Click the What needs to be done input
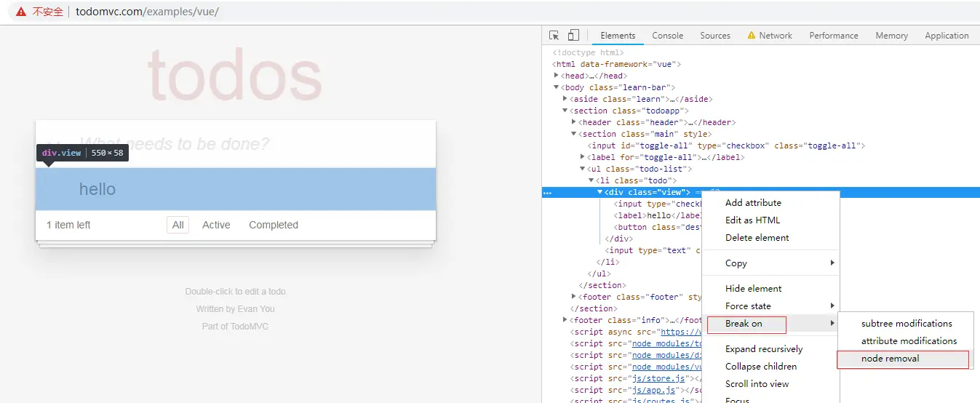This screenshot has height=403, width=980. [x=236, y=144]
